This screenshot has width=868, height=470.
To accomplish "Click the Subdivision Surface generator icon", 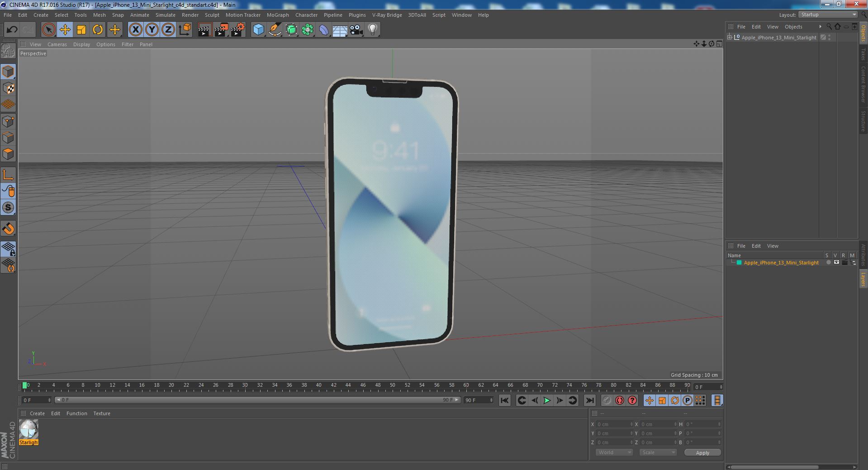I will pyautogui.click(x=291, y=30).
